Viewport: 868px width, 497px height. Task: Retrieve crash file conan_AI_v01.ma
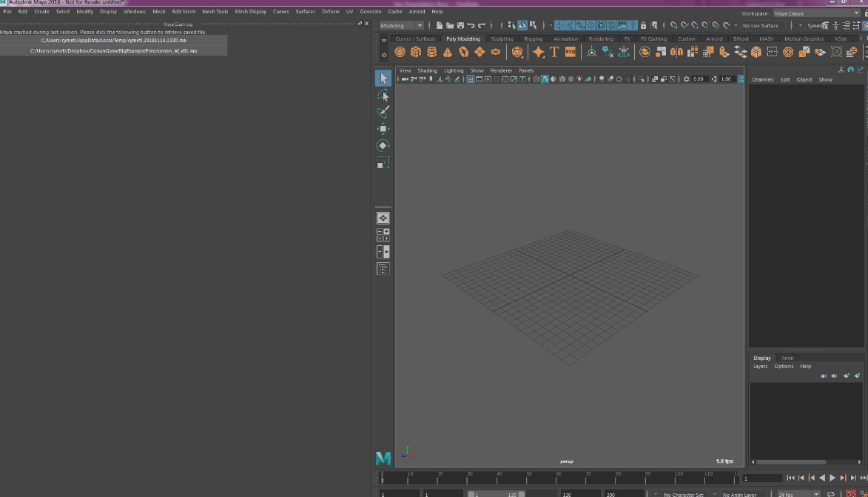tap(113, 51)
